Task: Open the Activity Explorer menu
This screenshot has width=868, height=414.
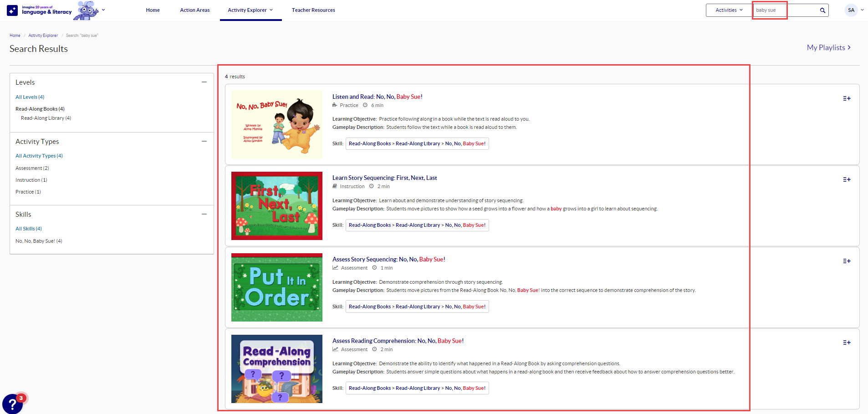Action: tap(250, 10)
